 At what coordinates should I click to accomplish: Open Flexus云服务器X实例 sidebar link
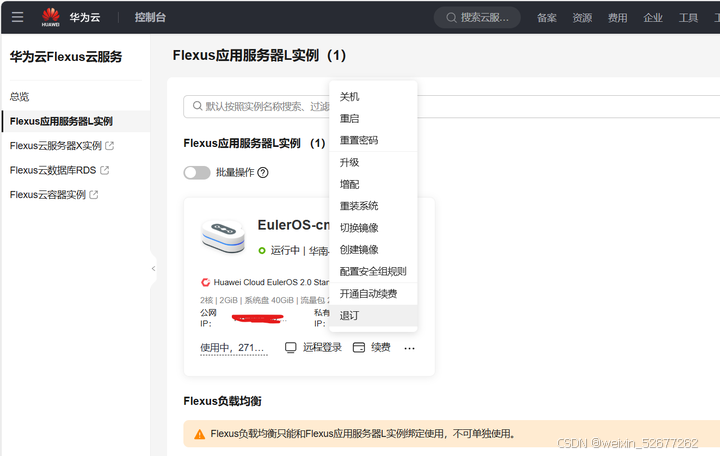coord(56,146)
